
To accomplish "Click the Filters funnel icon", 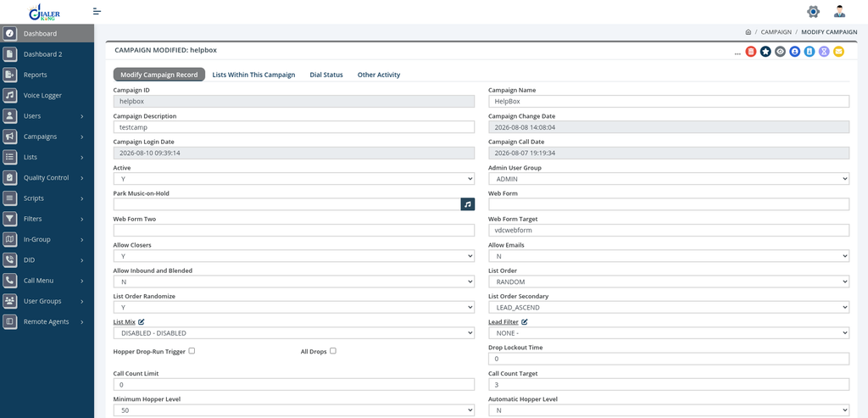I will pyautogui.click(x=9, y=219).
